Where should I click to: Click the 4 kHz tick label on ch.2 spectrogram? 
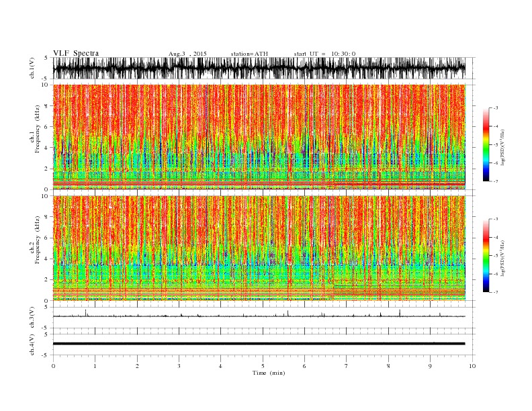pyautogui.click(x=47, y=259)
